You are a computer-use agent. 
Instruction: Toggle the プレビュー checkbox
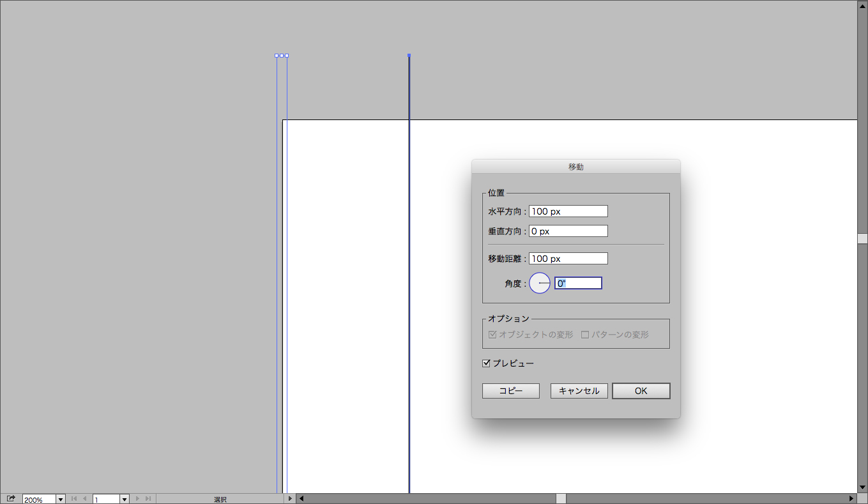point(487,363)
